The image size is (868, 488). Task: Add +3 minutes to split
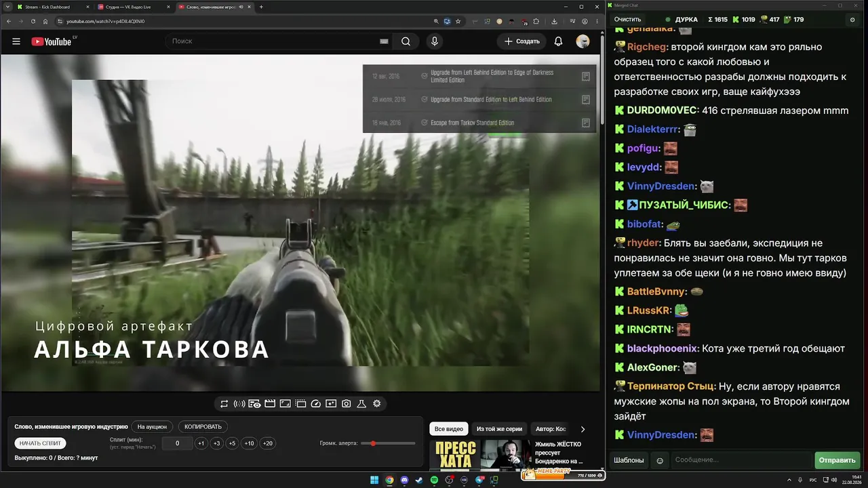[216, 443]
